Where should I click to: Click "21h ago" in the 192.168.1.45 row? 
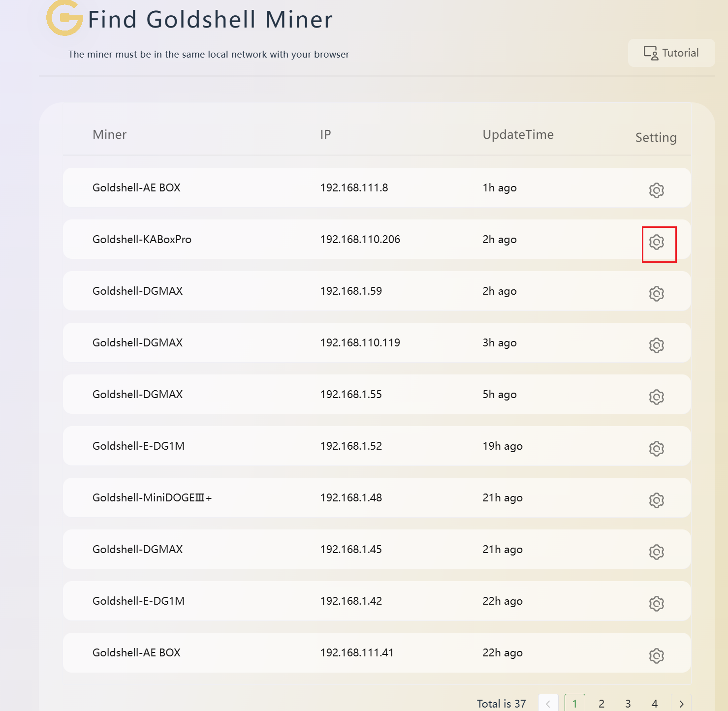503,550
